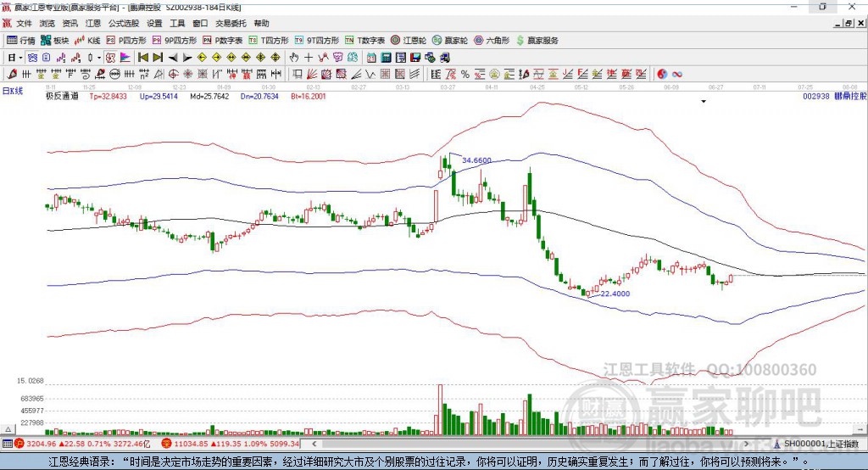
Task: Open the 板块 sector view
Action: click(55, 41)
